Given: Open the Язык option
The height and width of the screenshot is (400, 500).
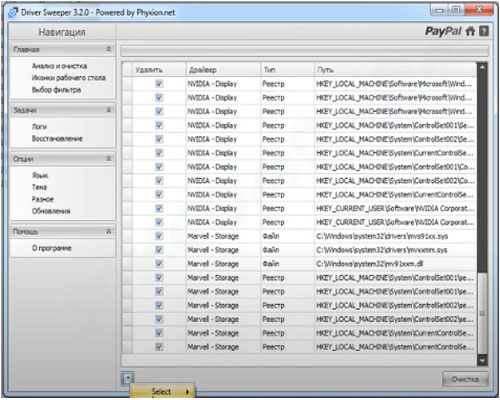Looking at the screenshot, I should tap(40, 175).
